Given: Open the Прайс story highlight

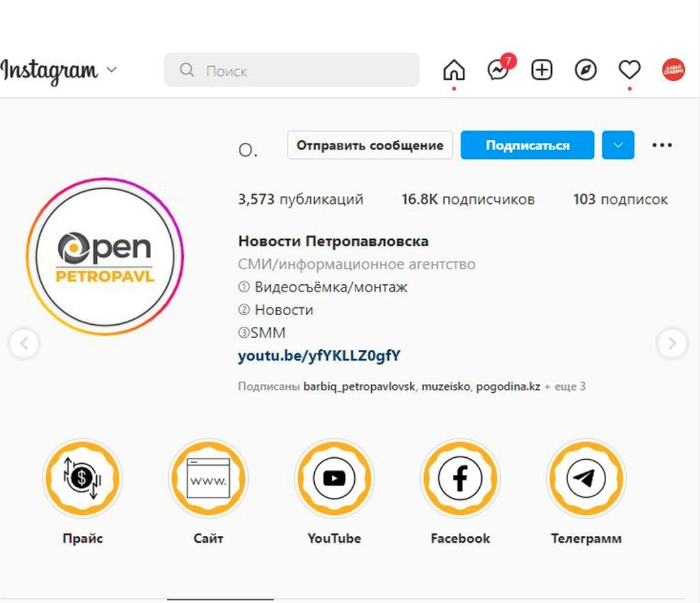Looking at the screenshot, I should coord(83,478).
